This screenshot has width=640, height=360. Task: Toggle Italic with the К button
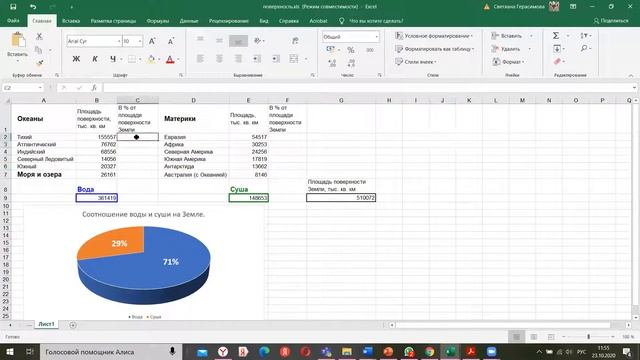(x=95, y=59)
